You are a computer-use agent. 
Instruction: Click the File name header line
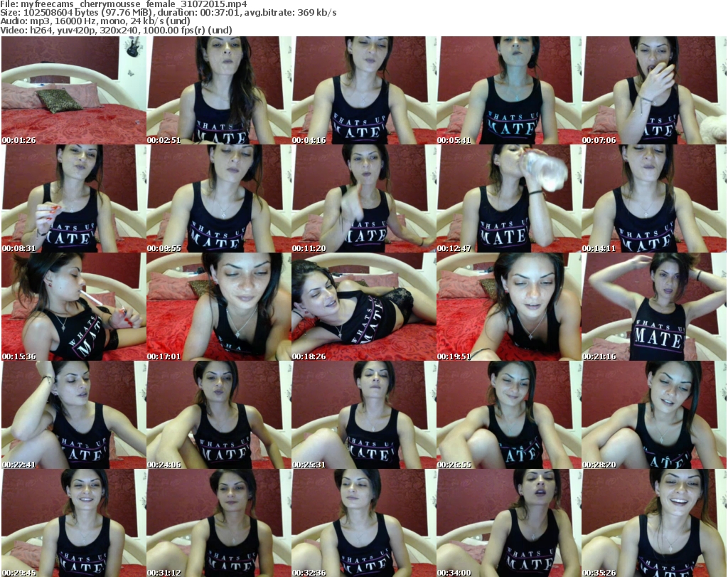click(124, 4)
